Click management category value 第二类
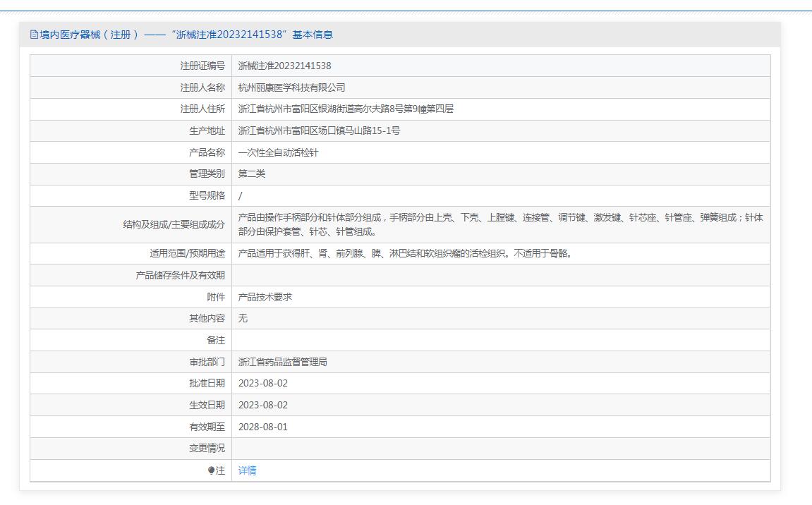812x505 pixels. coord(252,174)
